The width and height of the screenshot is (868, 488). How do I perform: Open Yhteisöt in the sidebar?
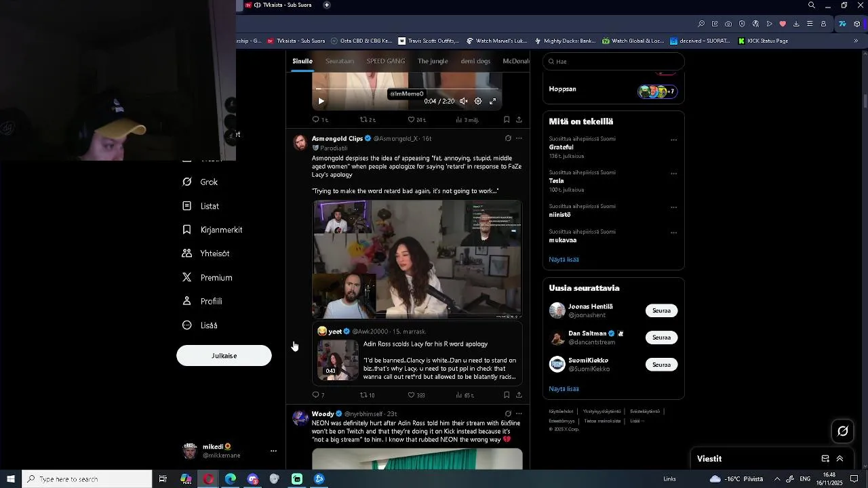(x=205, y=253)
